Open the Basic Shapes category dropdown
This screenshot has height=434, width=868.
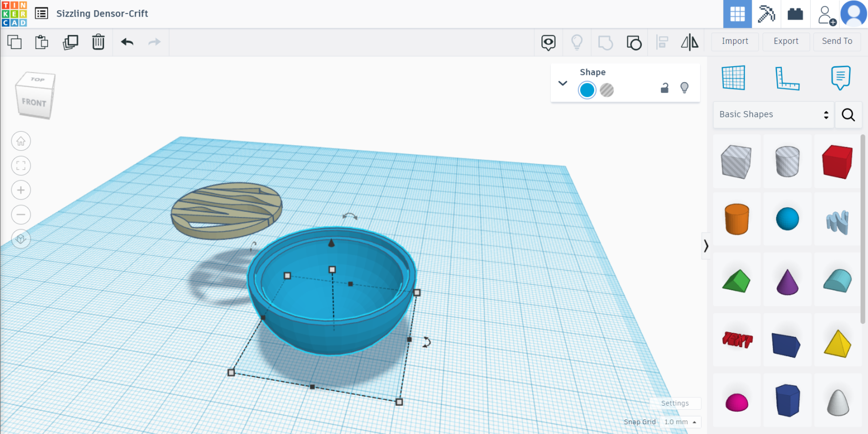(x=773, y=115)
